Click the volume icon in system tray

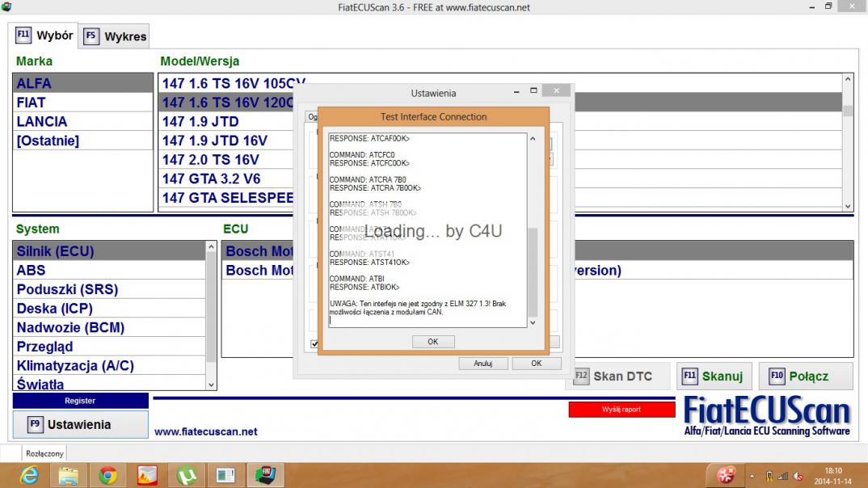(x=798, y=476)
